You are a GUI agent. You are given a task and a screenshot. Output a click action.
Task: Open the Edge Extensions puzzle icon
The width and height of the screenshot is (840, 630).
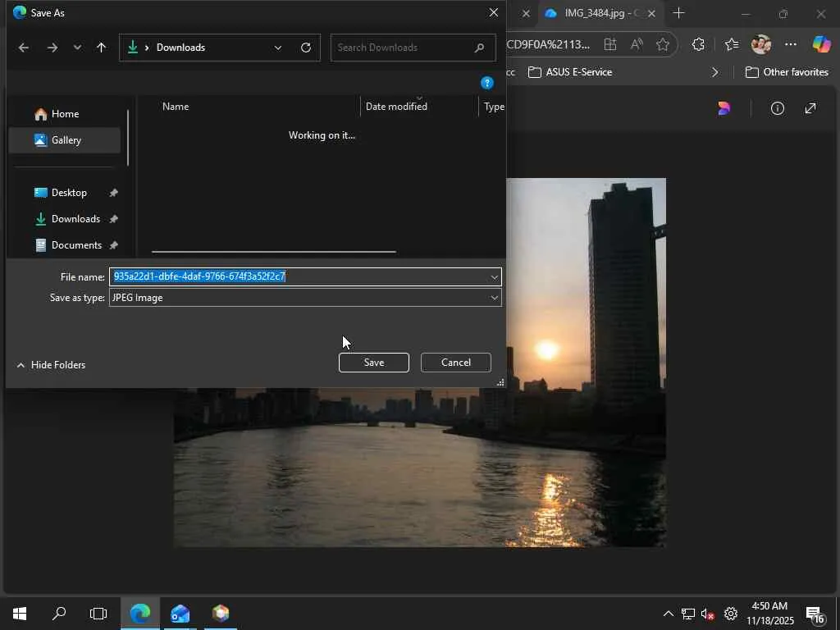[698, 45]
